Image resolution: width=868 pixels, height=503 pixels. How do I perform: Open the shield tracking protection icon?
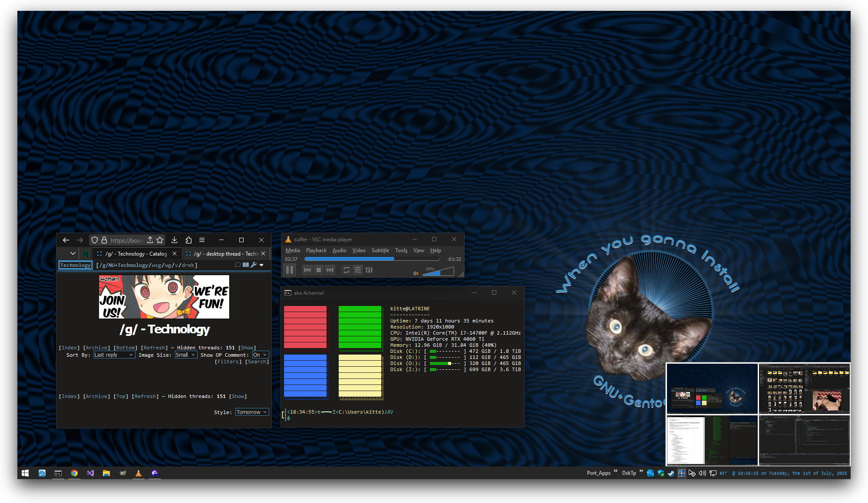click(x=95, y=240)
